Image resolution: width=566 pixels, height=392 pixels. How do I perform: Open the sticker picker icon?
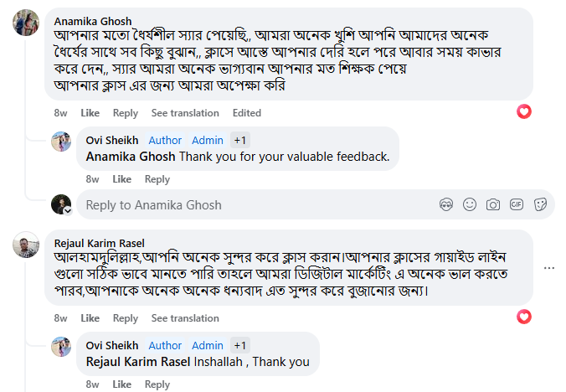point(540,204)
